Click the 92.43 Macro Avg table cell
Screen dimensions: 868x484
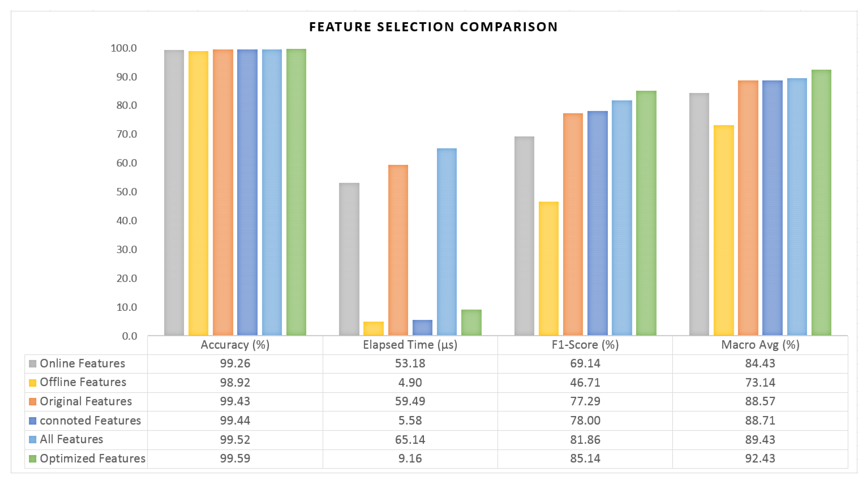click(760, 459)
